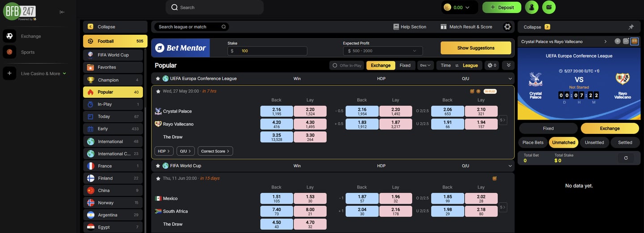The image size is (644, 233).
Task: Click the gold coin balance icon
Action: [447, 7]
